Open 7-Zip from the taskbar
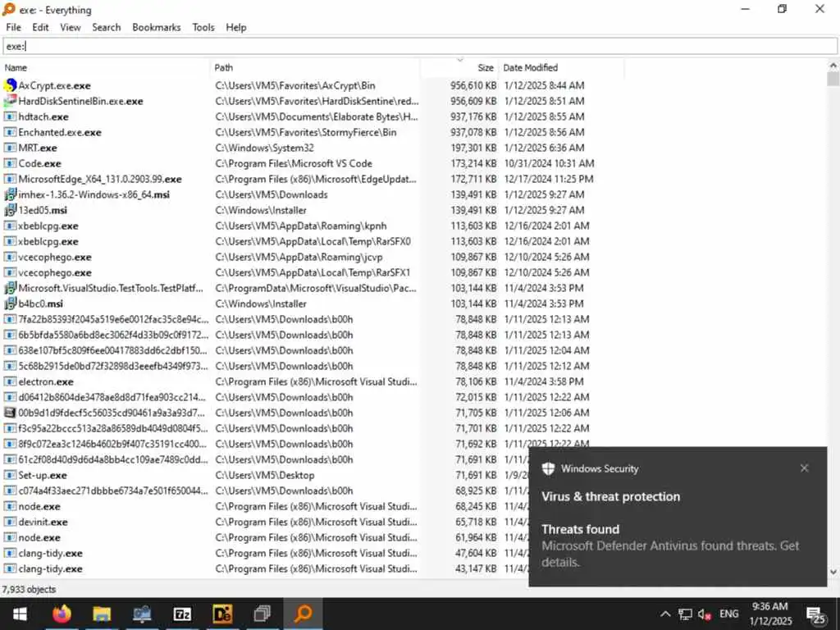 pyautogui.click(x=183, y=614)
